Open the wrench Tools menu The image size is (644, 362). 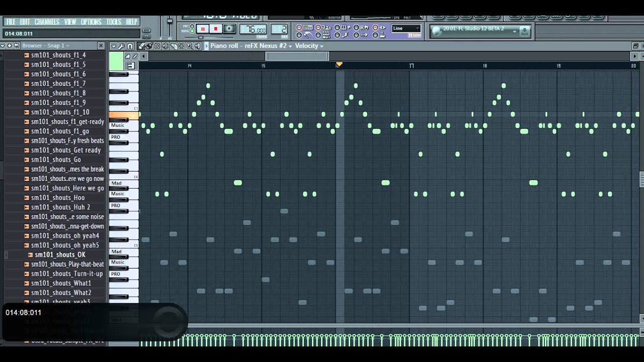[122, 46]
